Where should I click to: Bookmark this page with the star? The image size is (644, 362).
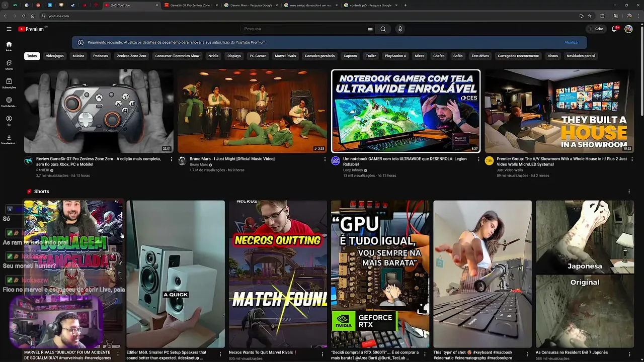click(590, 16)
